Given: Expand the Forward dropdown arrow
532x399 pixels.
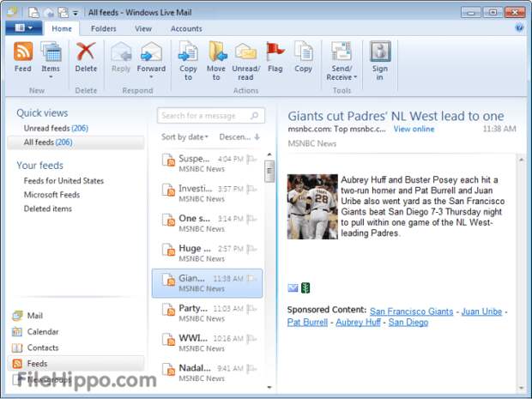Looking at the screenshot, I should coord(151,77).
